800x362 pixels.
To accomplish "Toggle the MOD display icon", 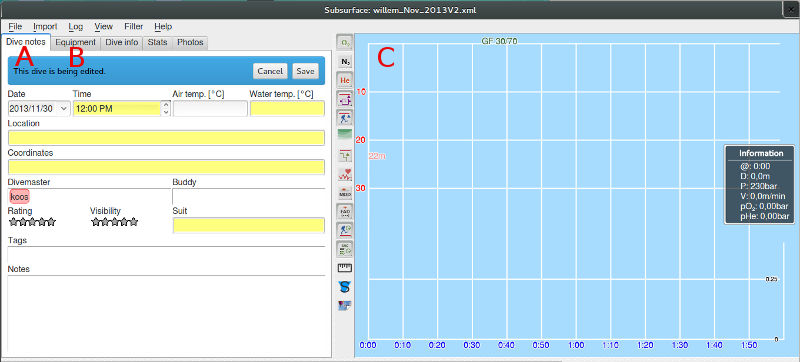I will point(345,193).
